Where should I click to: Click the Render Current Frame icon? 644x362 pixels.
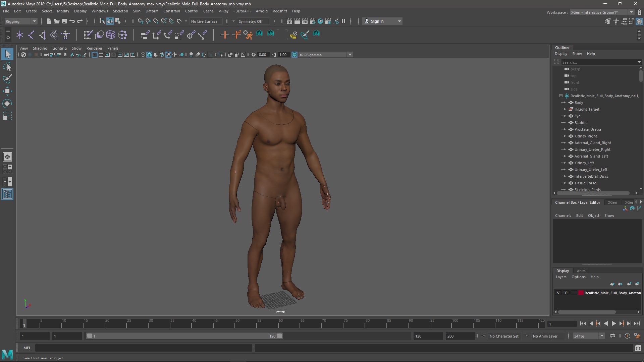click(x=297, y=21)
